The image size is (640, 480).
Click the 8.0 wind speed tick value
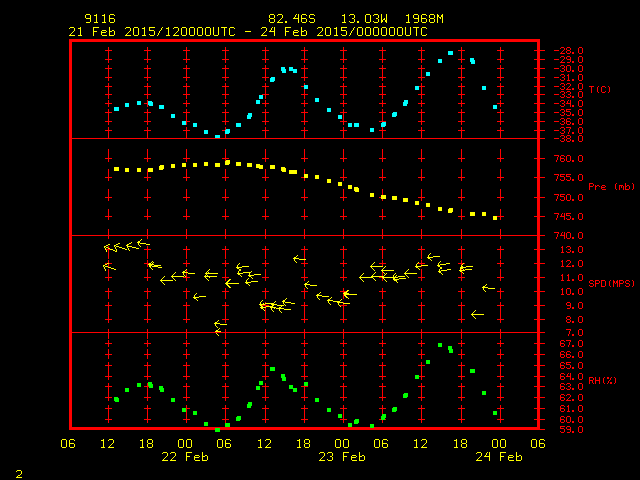[x=574, y=320]
